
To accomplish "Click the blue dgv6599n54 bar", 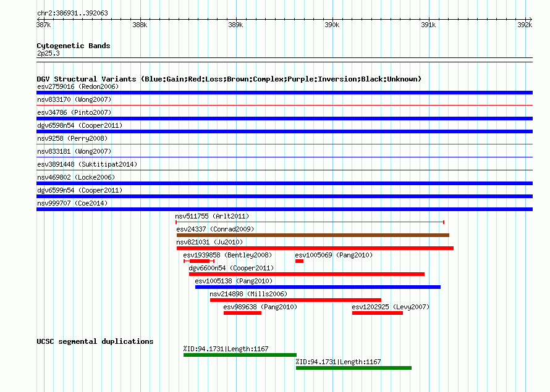I will pos(284,196).
